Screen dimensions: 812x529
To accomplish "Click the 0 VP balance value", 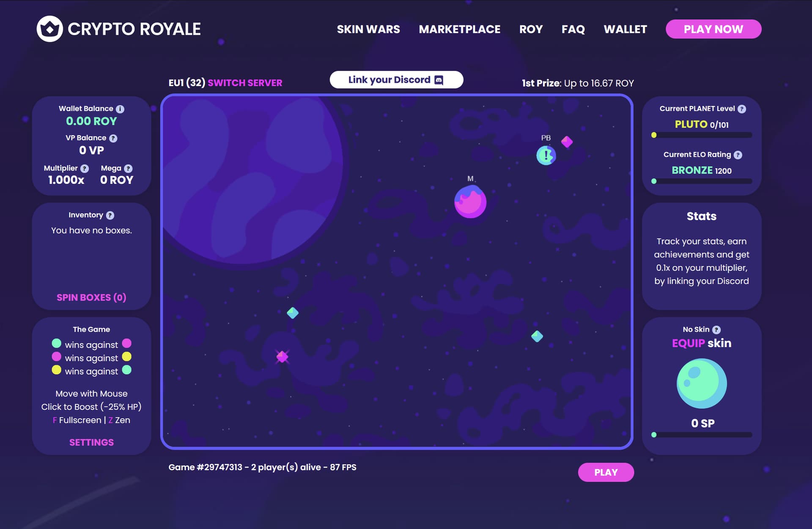I will click(x=91, y=150).
